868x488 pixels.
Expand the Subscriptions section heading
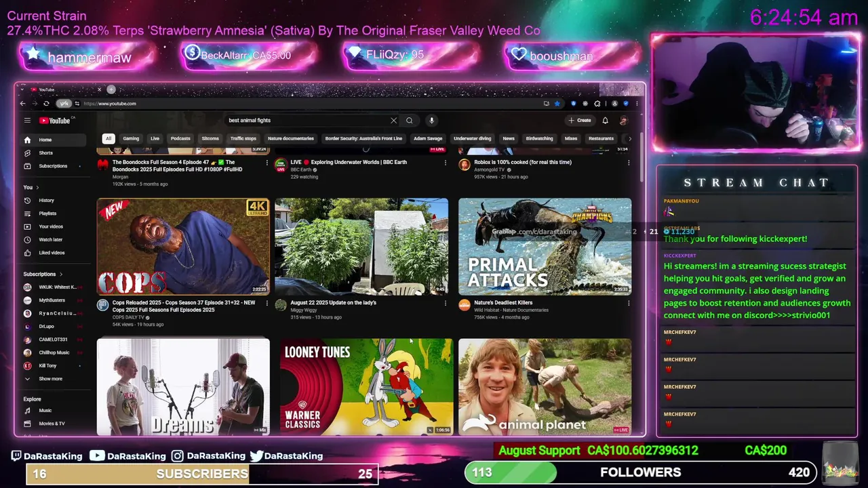43,274
